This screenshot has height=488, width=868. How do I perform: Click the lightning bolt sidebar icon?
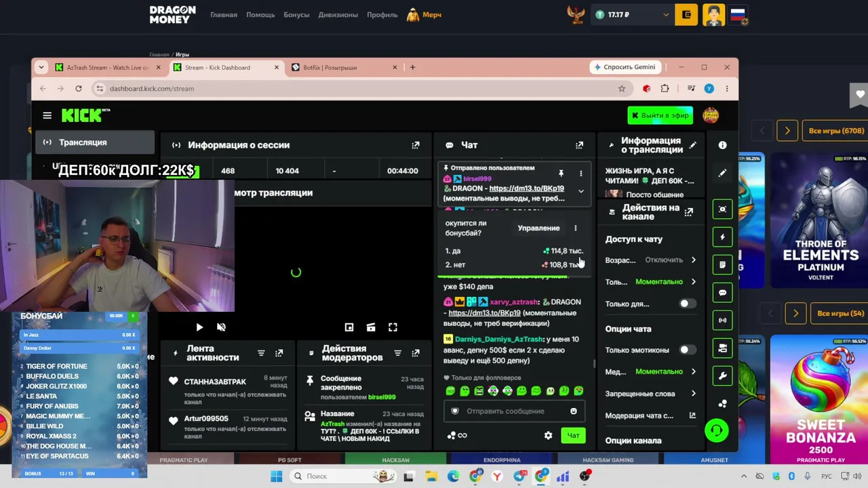[722, 237]
